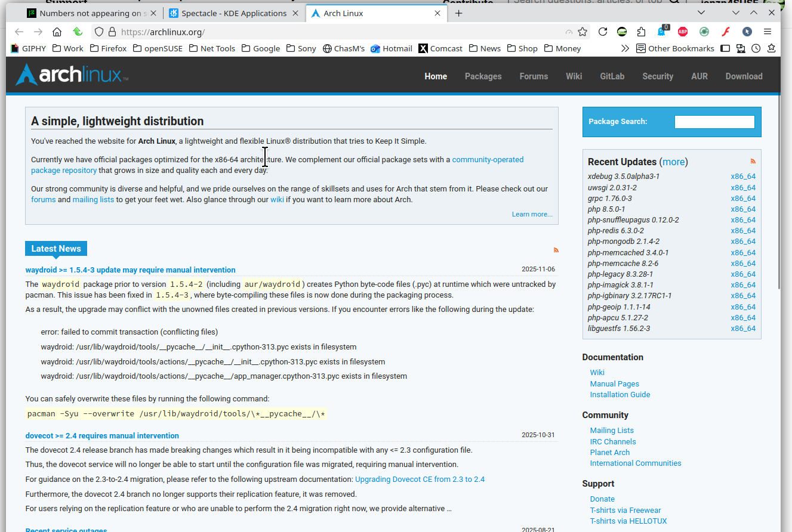
Task: Open the Installation Guide link
Action: coord(620,395)
